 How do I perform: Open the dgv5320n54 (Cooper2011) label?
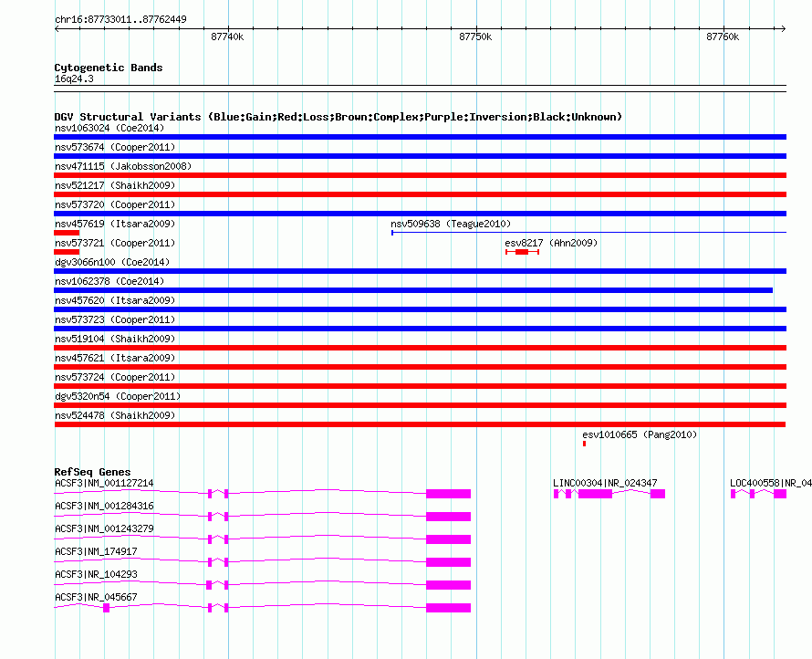[x=118, y=396]
